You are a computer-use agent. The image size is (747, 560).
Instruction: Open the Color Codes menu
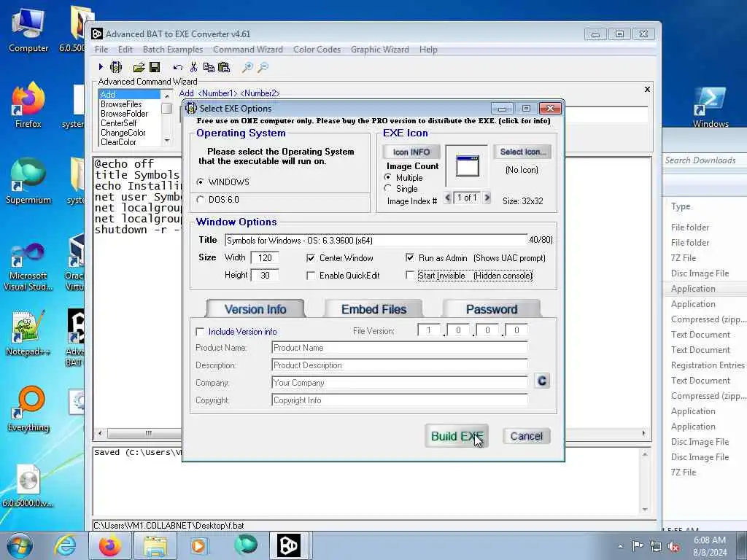tap(317, 50)
